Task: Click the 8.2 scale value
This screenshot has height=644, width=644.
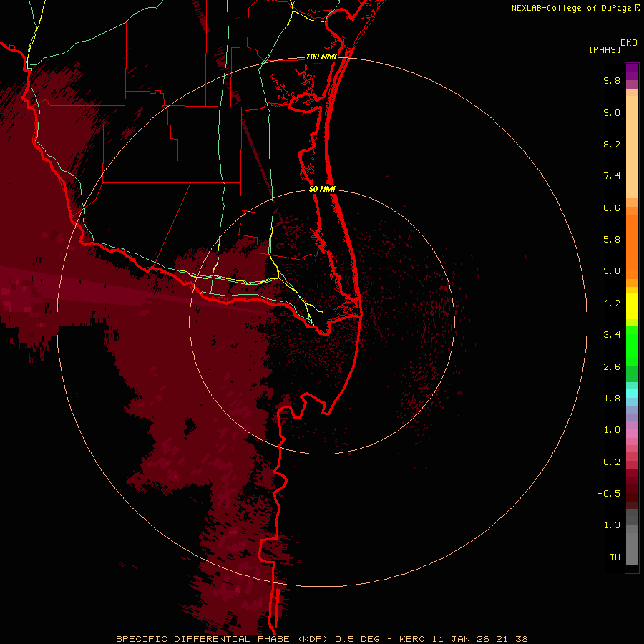Action: point(612,144)
